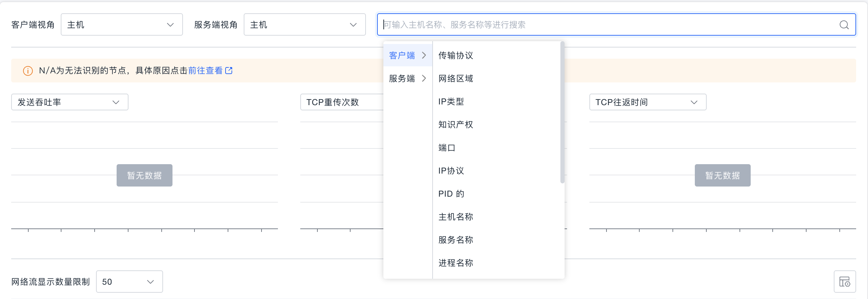
Task: Pick 主机名称 from the filter list
Action: click(x=456, y=217)
